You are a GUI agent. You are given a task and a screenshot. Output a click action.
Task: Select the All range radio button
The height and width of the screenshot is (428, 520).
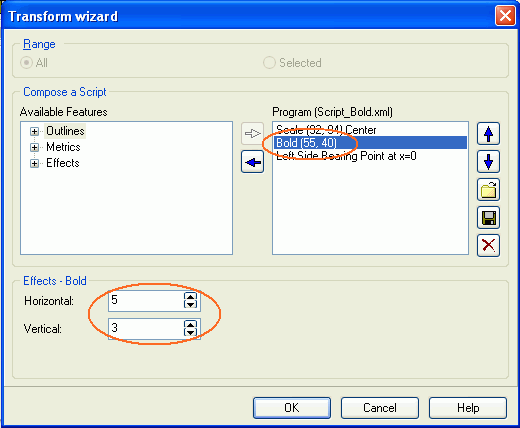(26, 63)
